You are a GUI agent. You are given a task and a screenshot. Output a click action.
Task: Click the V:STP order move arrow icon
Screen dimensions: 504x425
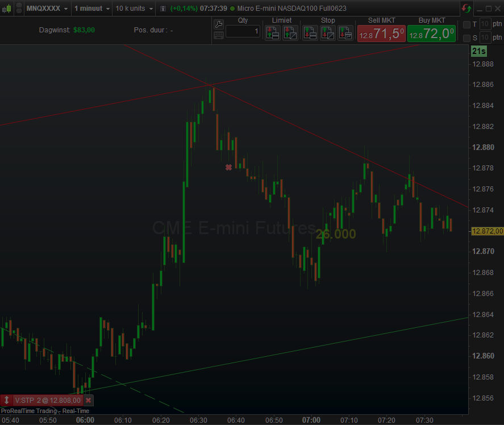pos(6,400)
